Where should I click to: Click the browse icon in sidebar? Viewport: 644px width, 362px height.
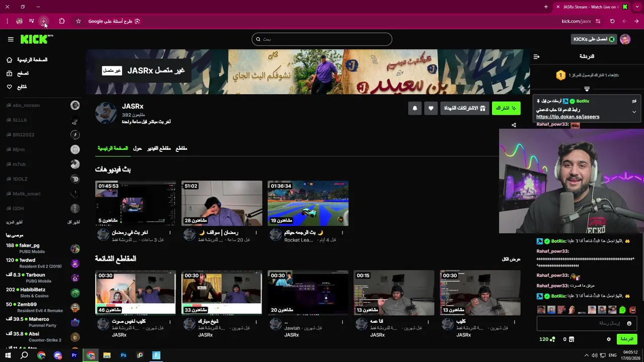point(9,73)
